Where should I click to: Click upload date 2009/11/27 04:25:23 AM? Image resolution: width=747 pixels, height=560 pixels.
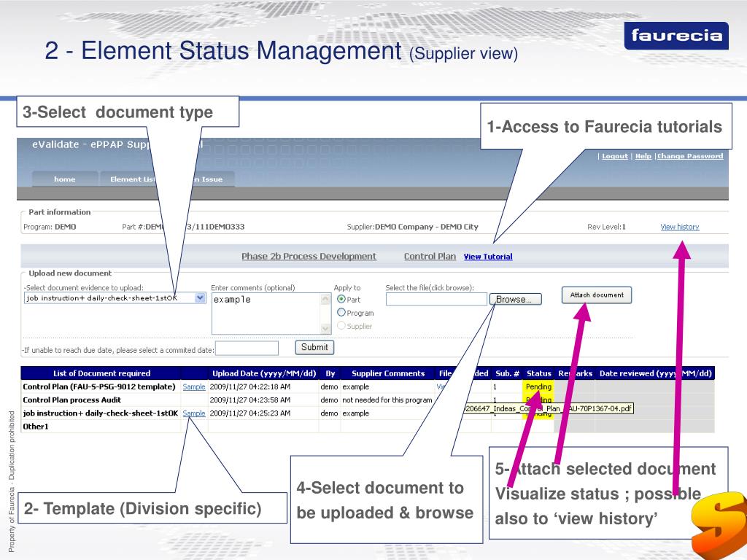pos(249,413)
